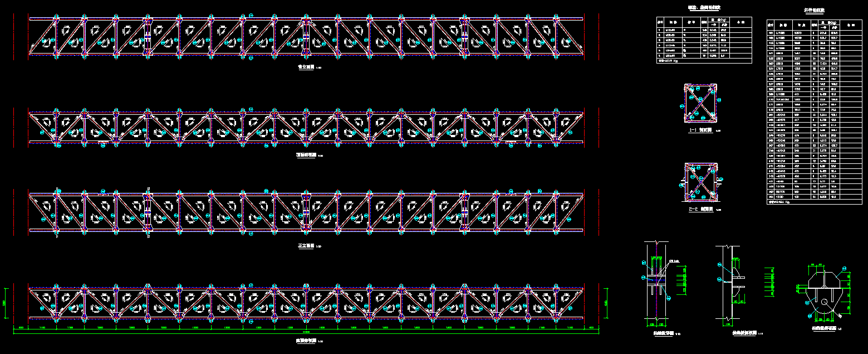This screenshot has width=868, height=354.
Task: Select the third truss elevation from top
Action: pyautogui.click(x=306, y=211)
